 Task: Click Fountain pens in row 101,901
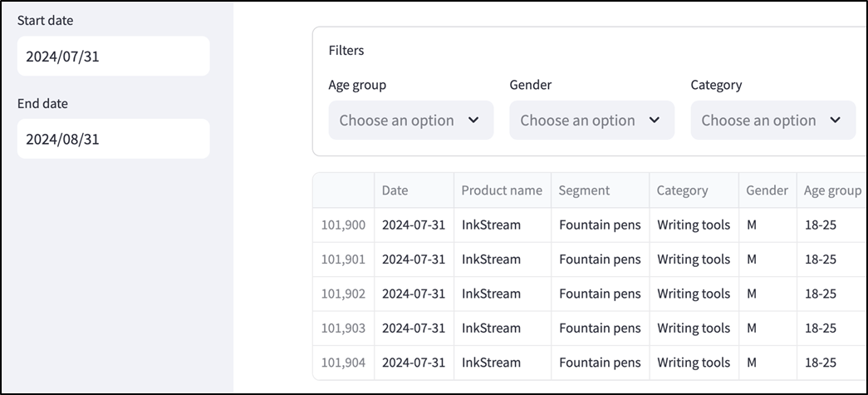[600, 259]
